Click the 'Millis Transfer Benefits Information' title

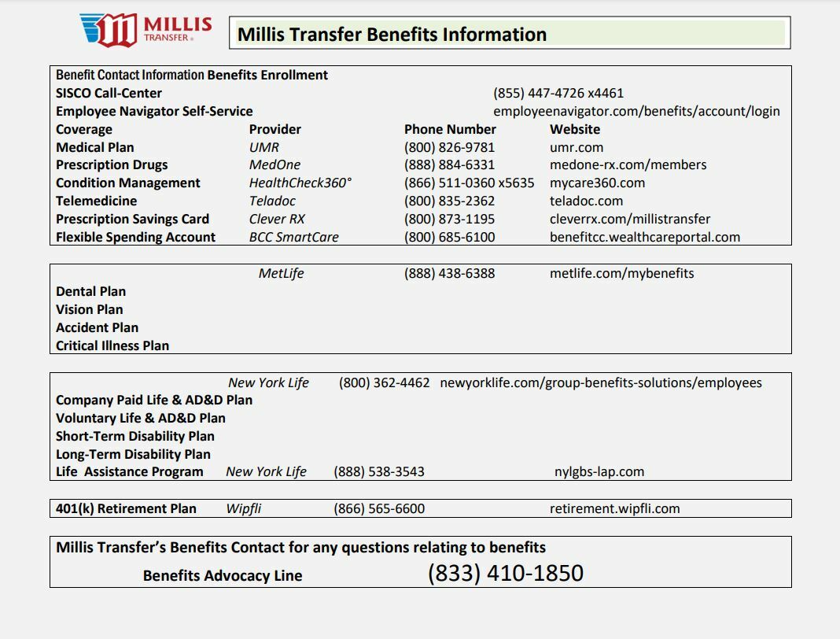(392, 35)
